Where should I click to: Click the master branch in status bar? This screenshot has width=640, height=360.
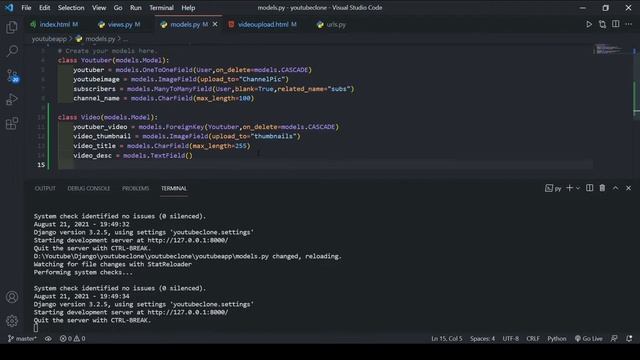22,338
